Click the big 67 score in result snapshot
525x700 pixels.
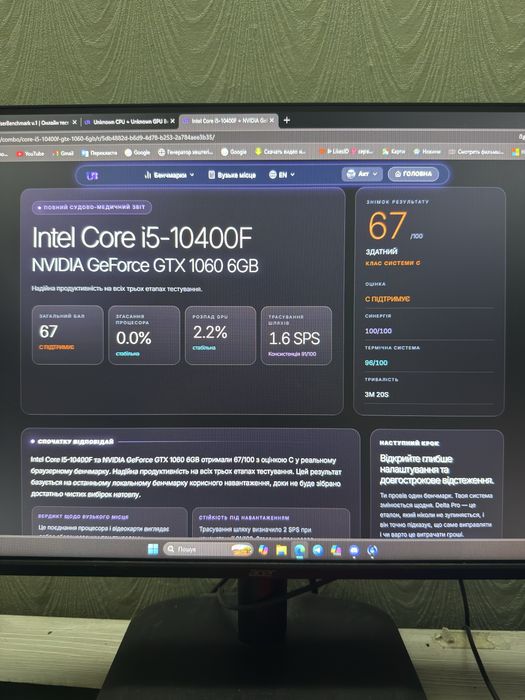[x=388, y=226]
